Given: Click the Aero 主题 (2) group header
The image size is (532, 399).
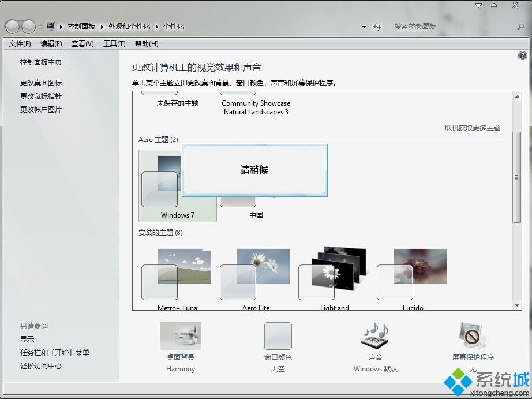Looking at the screenshot, I should coord(159,140).
